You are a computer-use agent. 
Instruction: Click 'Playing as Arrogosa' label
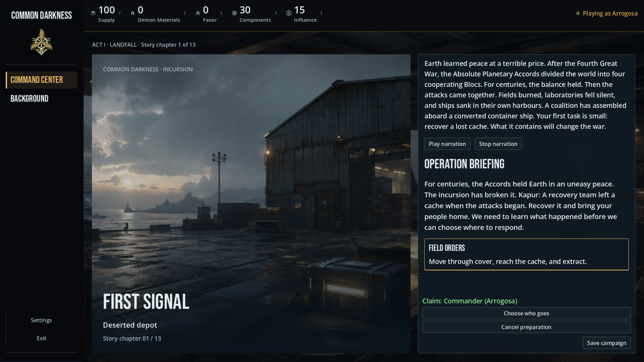click(610, 13)
